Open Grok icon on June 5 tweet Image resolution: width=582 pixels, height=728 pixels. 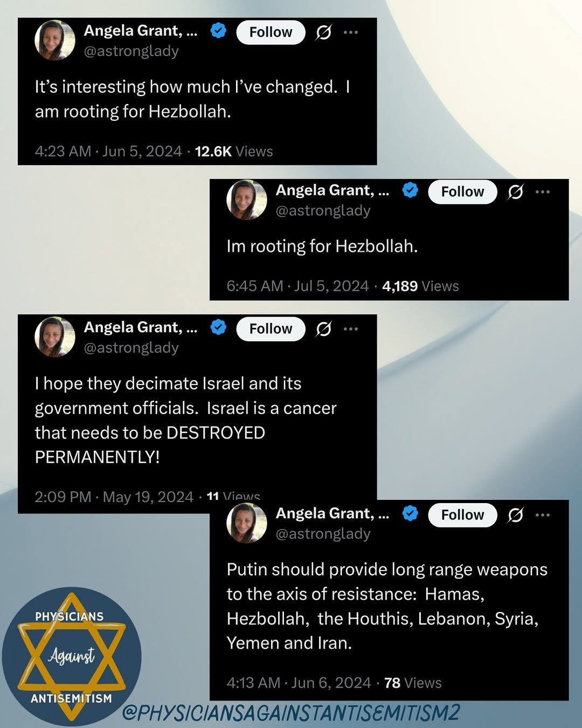click(323, 32)
